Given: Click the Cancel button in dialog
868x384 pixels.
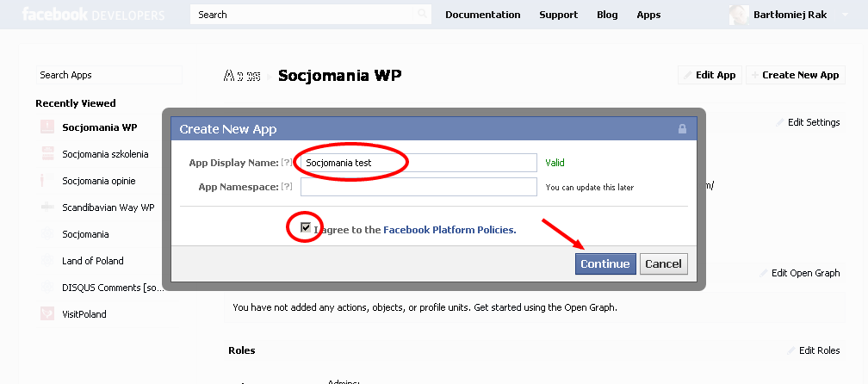Looking at the screenshot, I should point(663,263).
